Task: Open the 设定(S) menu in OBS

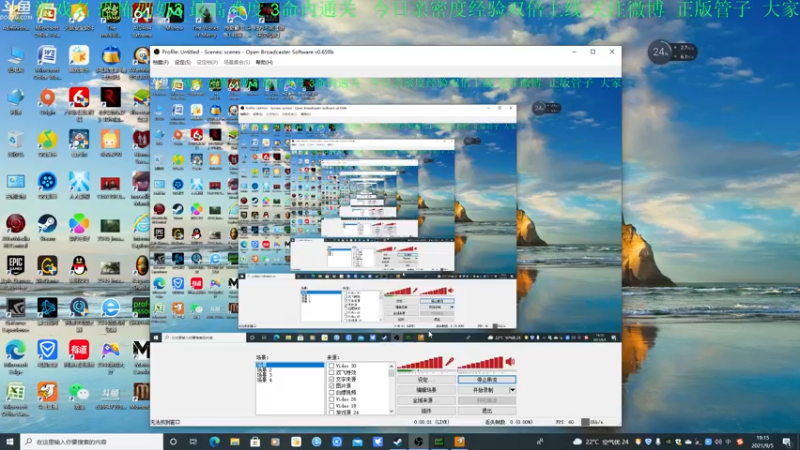Action: click(183, 62)
